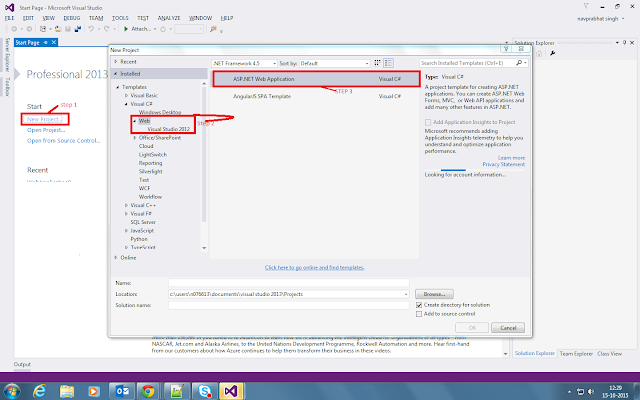This screenshot has width=640, height=400.
Task: Click the Save toolbar icon
Action: point(68,29)
